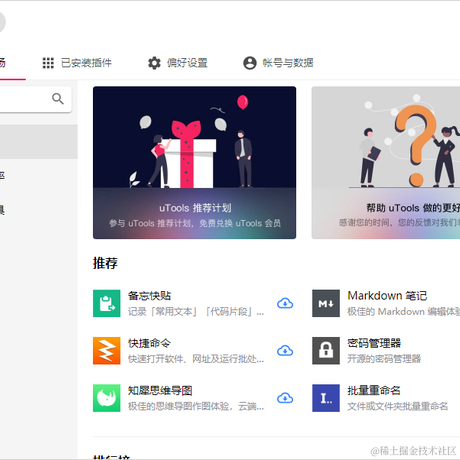Download the 知犀思维导图 plugin
This screenshot has height=460, width=460.
pos(285,398)
